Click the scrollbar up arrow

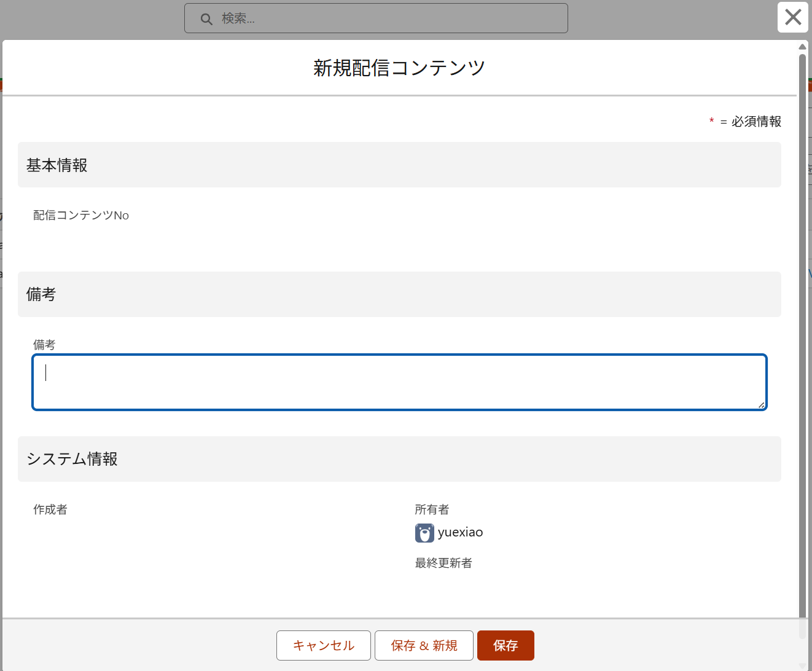click(802, 47)
